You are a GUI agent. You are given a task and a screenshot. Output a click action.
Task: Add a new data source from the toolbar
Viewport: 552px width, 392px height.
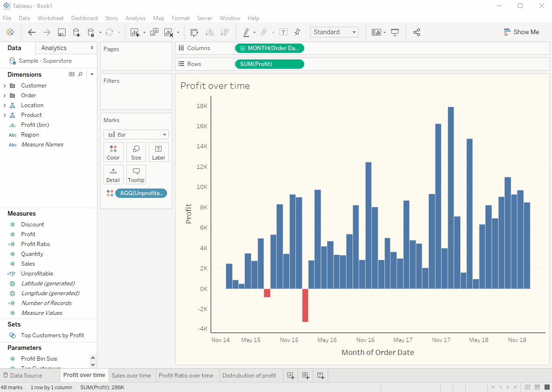pyautogui.click(x=76, y=32)
